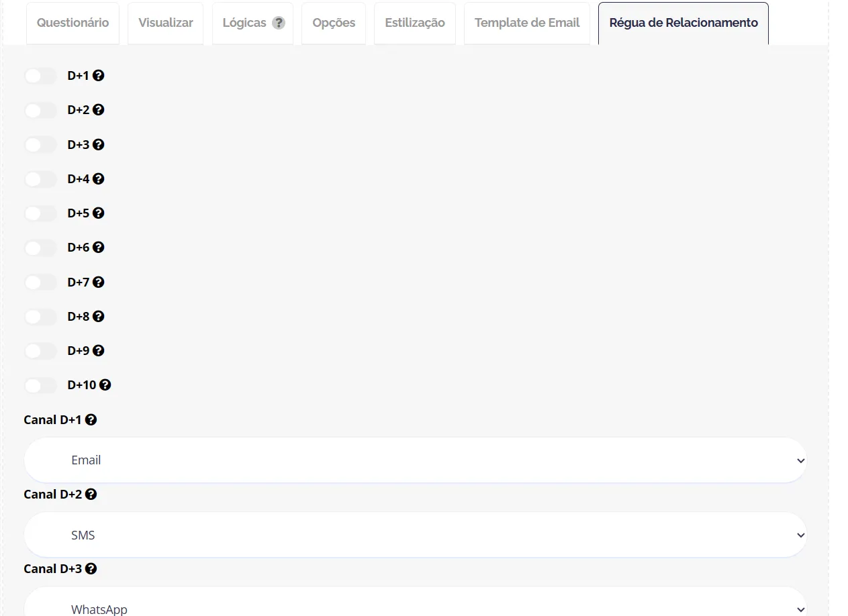848x616 pixels.
Task: Click the help icon next to D+1
Action: point(98,76)
